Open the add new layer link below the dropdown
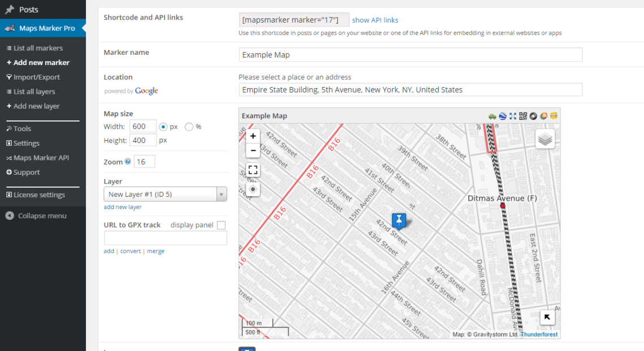The image size is (644, 351). [123, 207]
